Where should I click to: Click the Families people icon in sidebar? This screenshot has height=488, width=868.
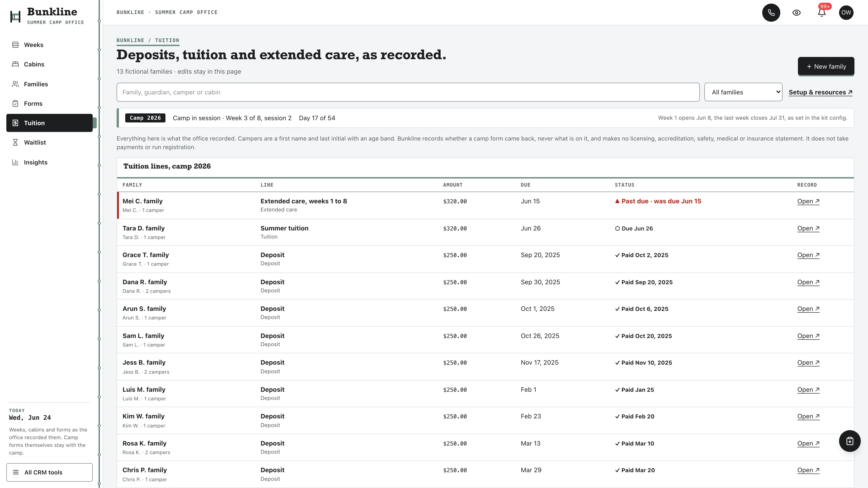(x=15, y=84)
